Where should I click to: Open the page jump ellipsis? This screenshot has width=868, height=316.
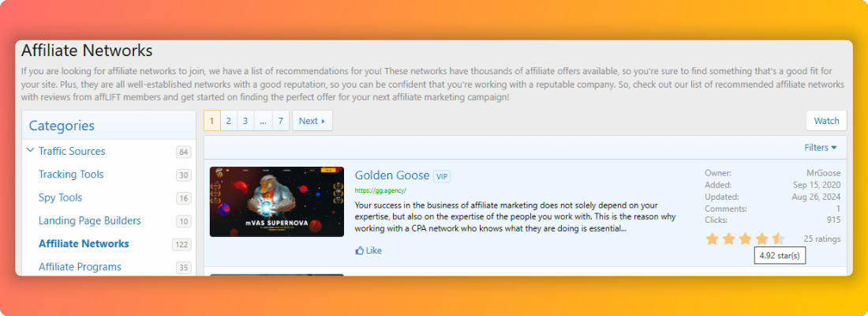click(x=263, y=121)
